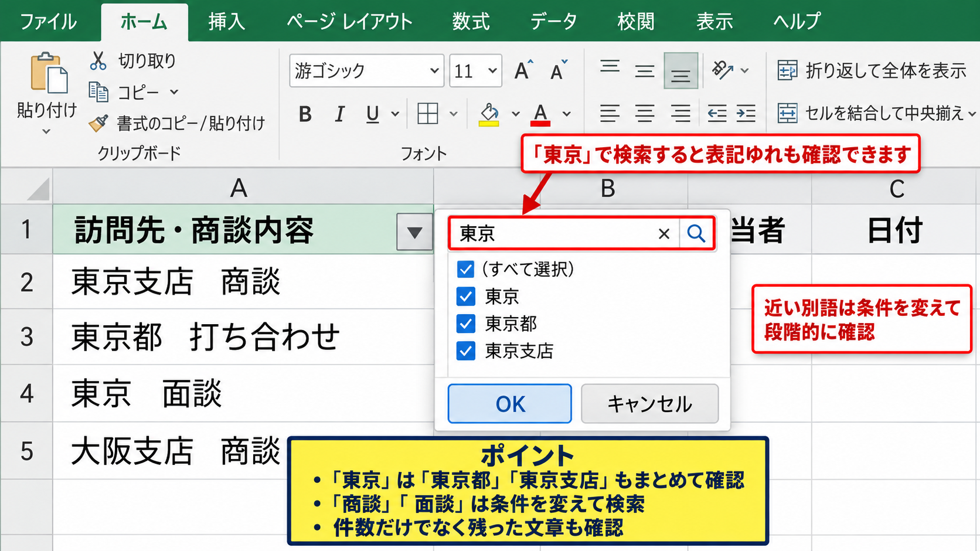
Task: Click the Format Painter (書式のコピー/貼り付け) brush
Action: click(98, 123)
